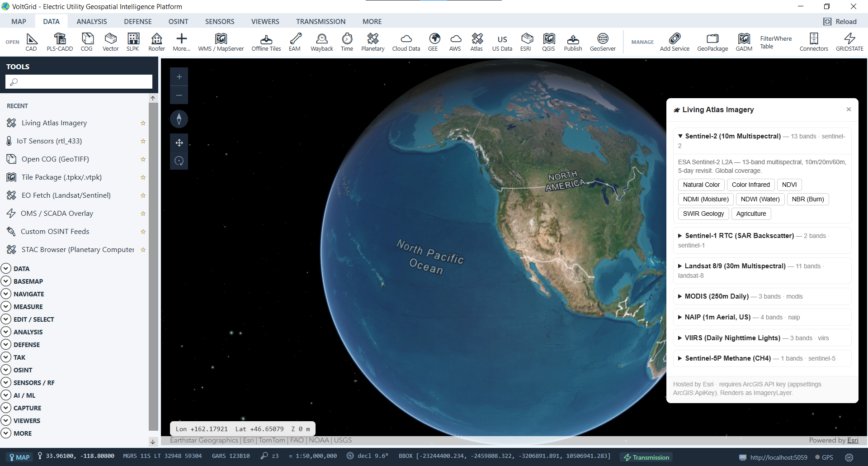
Task: Apply the NBR (Burn) rendering
Action: [x=808, y=199]
